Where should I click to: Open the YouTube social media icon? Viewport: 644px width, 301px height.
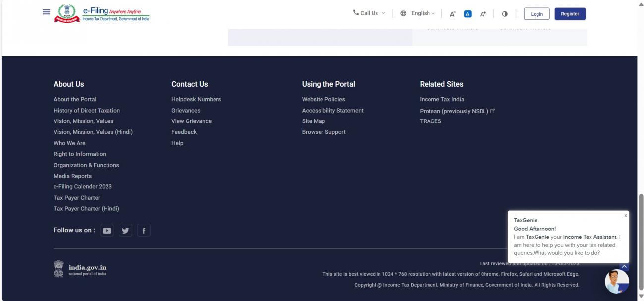click(107, 231)
